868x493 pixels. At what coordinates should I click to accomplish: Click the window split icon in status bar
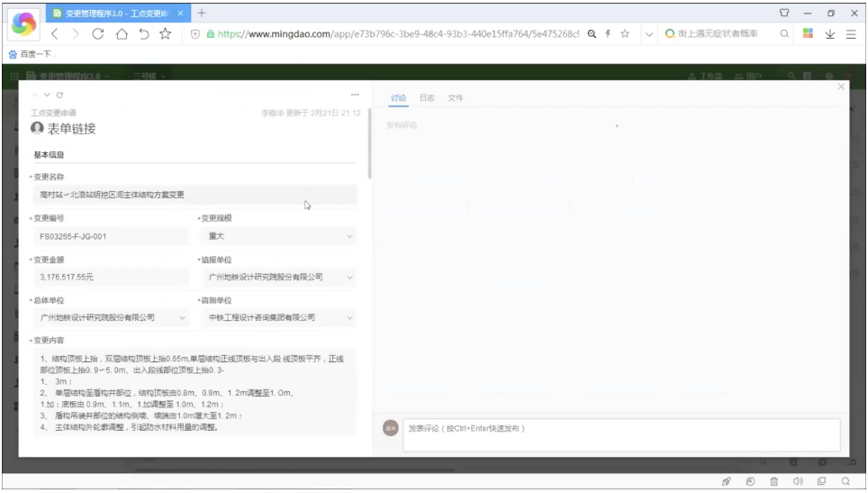pos(821,481)
